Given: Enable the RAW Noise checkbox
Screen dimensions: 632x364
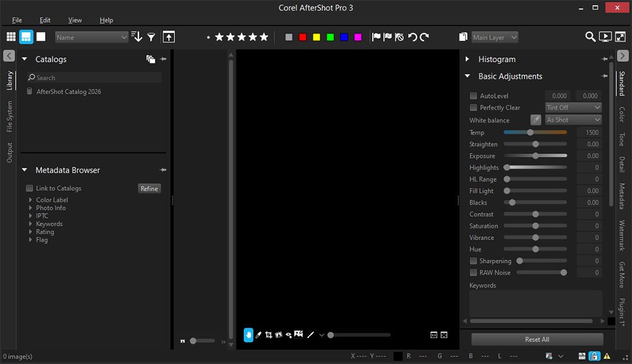Looking at the screenshot, I should click(473, 272).
